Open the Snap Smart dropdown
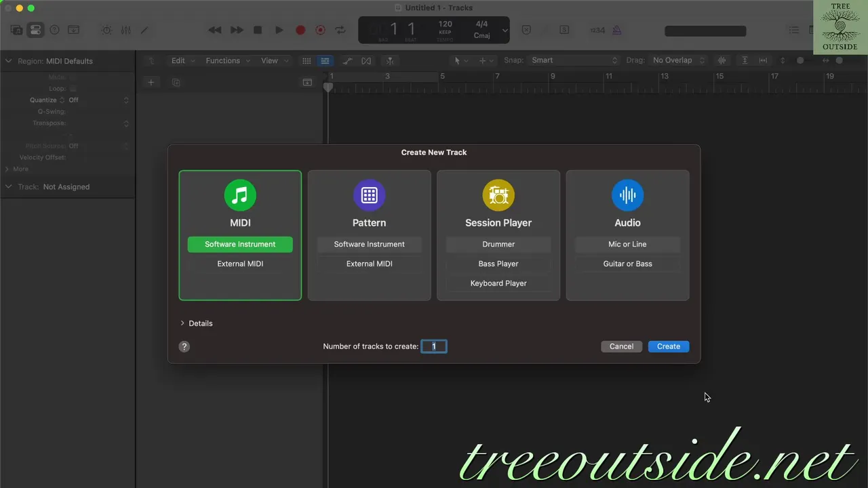This screenshot has height=488, width=868. (x=574, y=60)
